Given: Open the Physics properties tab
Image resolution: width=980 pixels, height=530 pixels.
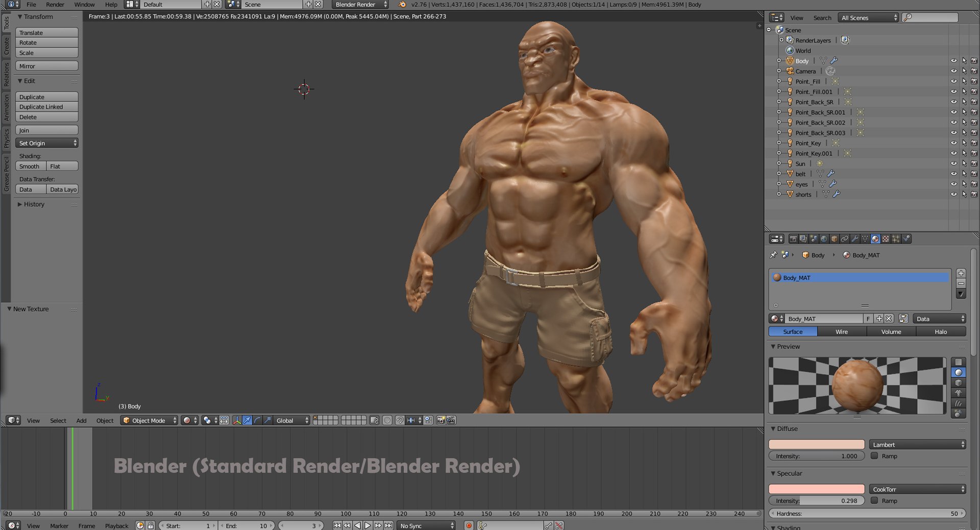Looking at the screenshot, I should 906,238.
